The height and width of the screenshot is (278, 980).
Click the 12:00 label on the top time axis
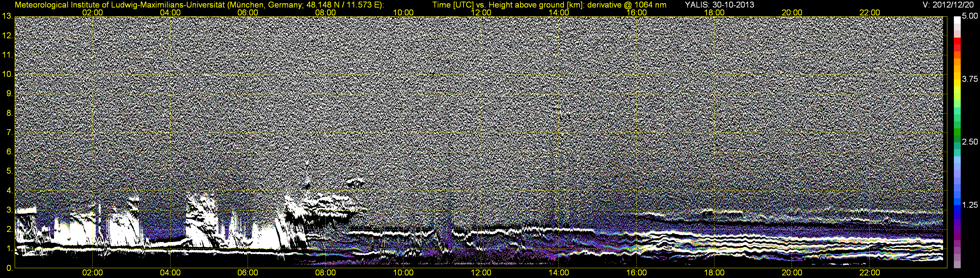pyautogui.click(x=481, y=12)
